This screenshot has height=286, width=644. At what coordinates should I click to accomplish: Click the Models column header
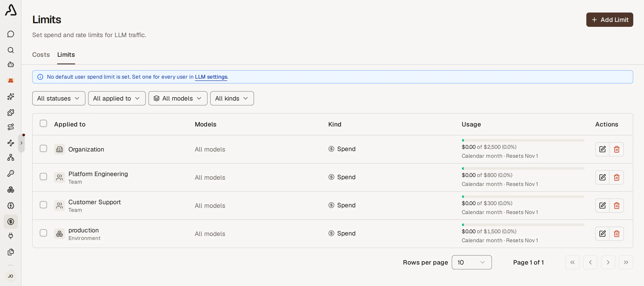(x=205, y=124)
